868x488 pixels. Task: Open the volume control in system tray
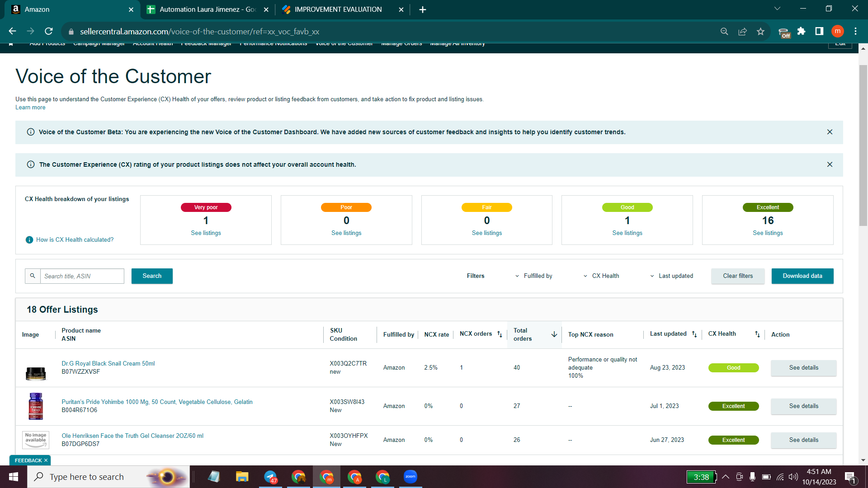pos(793,477)
